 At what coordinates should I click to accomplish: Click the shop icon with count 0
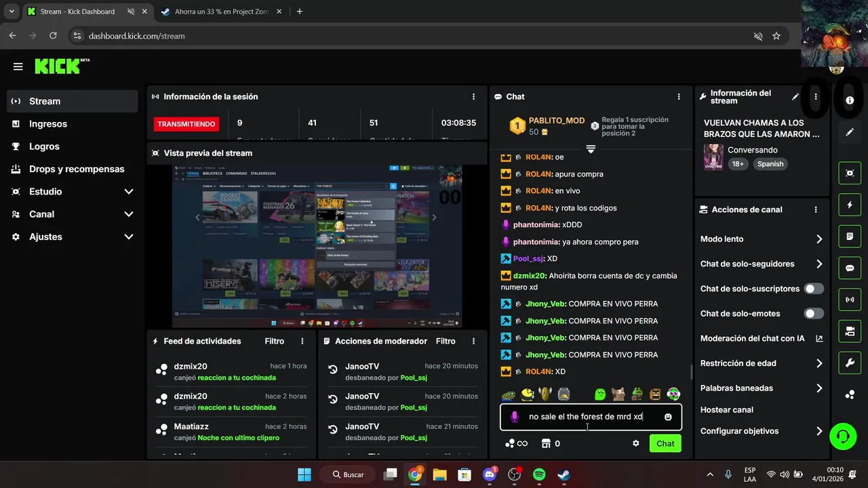click(x=550, y=443)
